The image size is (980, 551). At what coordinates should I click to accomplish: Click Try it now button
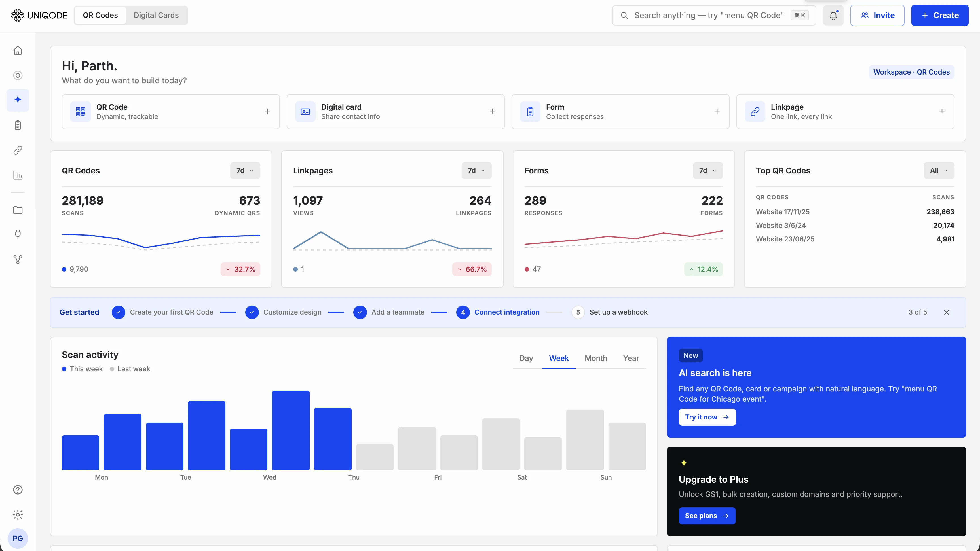[x=707, y=417]
